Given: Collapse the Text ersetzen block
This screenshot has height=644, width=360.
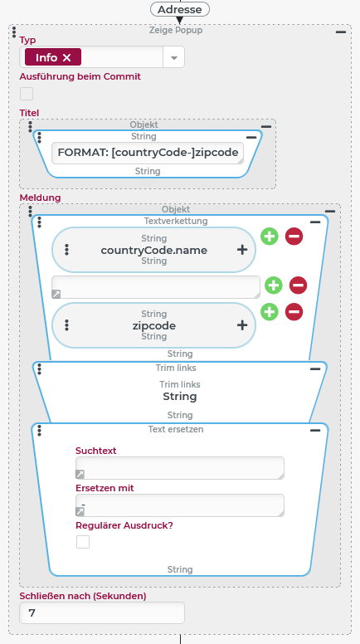Looking at the screenshot, I should click(x=315, y=431).
